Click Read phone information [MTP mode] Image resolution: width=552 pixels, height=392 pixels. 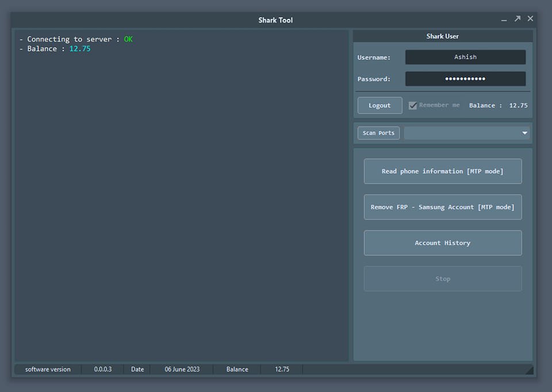443,171
